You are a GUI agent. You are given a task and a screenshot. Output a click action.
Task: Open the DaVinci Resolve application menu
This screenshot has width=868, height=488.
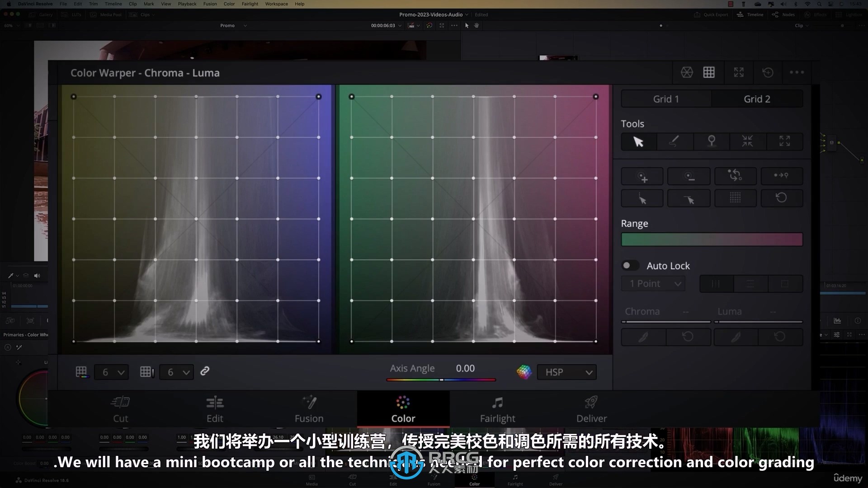point(35,4)
